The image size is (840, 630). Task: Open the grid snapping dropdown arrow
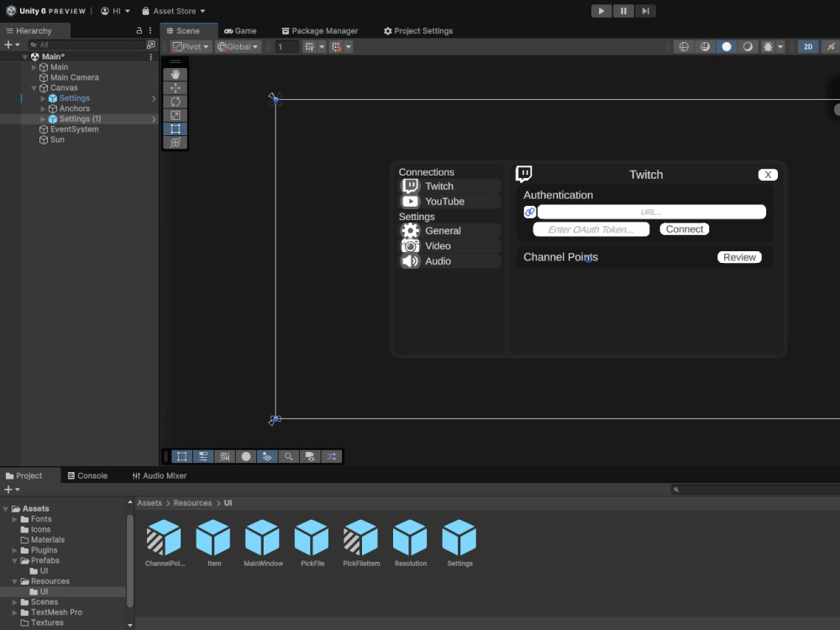tap(322, 47)
